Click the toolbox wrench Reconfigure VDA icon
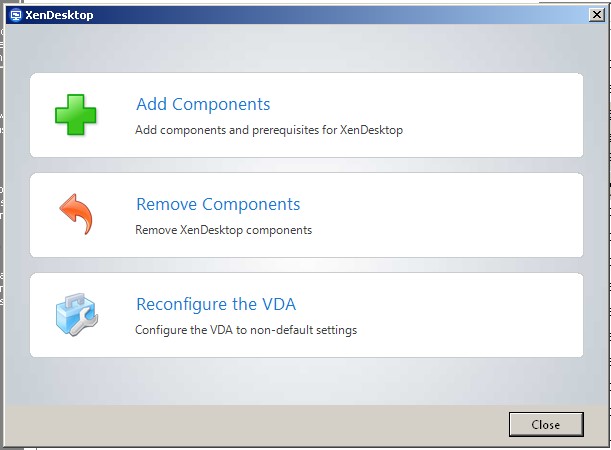This screenshot has width=611, height=450. [76, 314]
